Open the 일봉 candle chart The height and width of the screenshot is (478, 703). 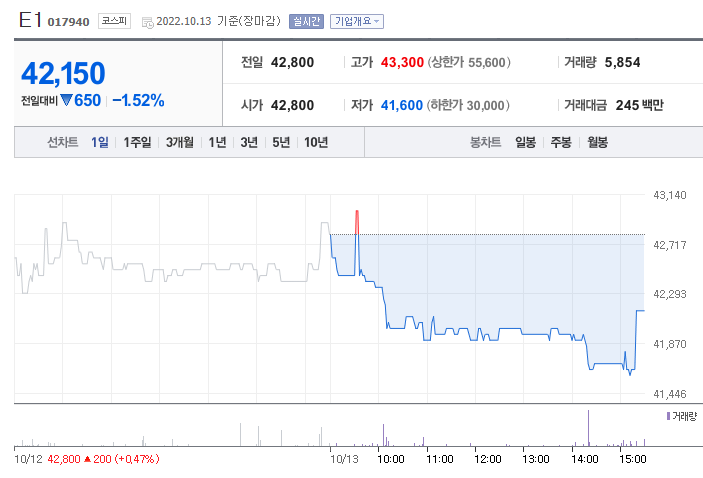point(525,142)
